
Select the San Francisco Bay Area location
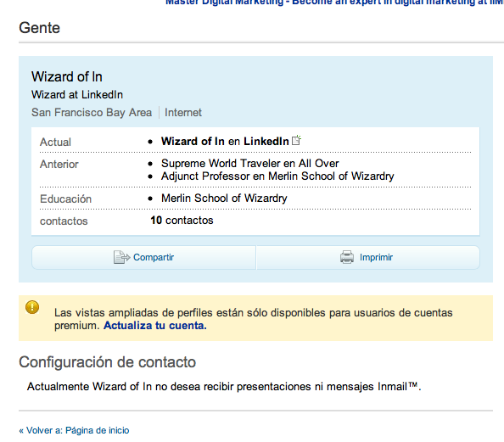click(92, 113)
